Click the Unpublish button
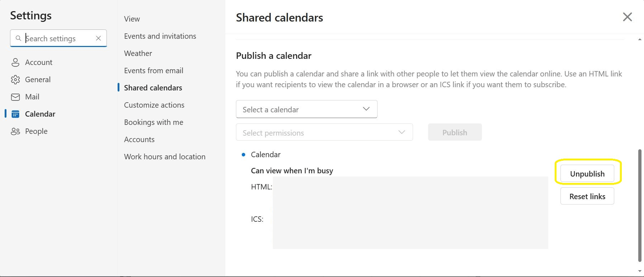Image resolution: width=644 pixels, height=277 pixels. (x=587, y=174)
